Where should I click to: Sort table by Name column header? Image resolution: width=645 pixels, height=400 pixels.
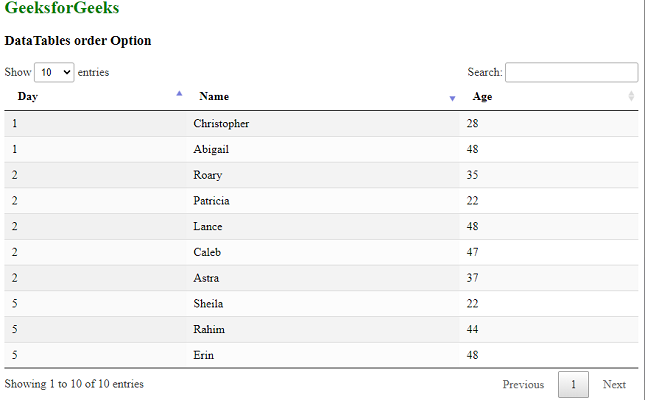pos(214,97)
